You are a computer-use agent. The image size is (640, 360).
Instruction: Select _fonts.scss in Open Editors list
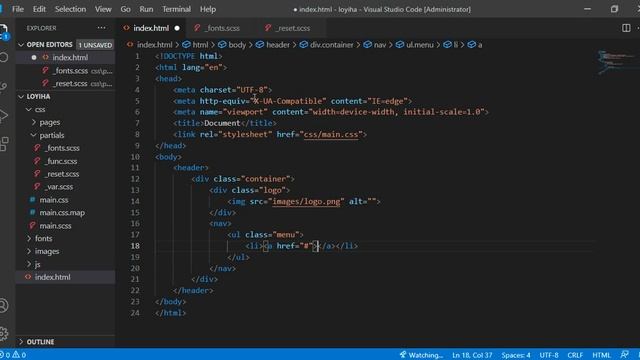65,71
